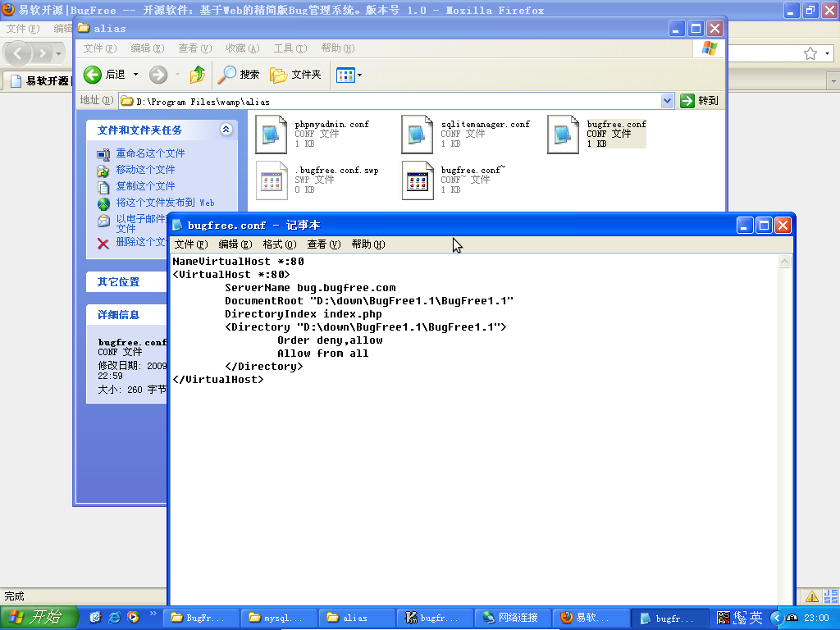The width and height of the screenshot is (840, 630).
Task: Click the rename this file task icon
Action: point(103,154)
